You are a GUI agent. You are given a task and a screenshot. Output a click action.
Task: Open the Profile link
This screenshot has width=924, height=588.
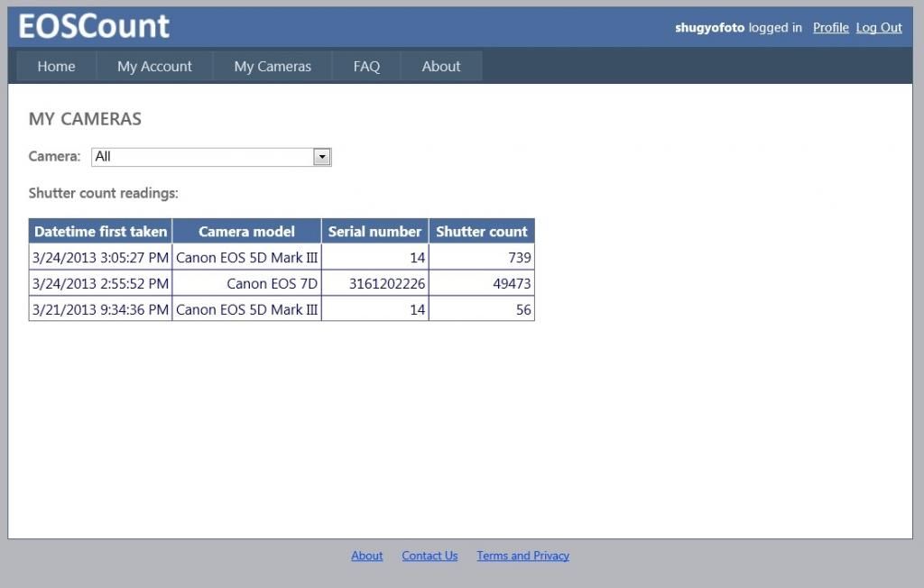pos(830,28)
